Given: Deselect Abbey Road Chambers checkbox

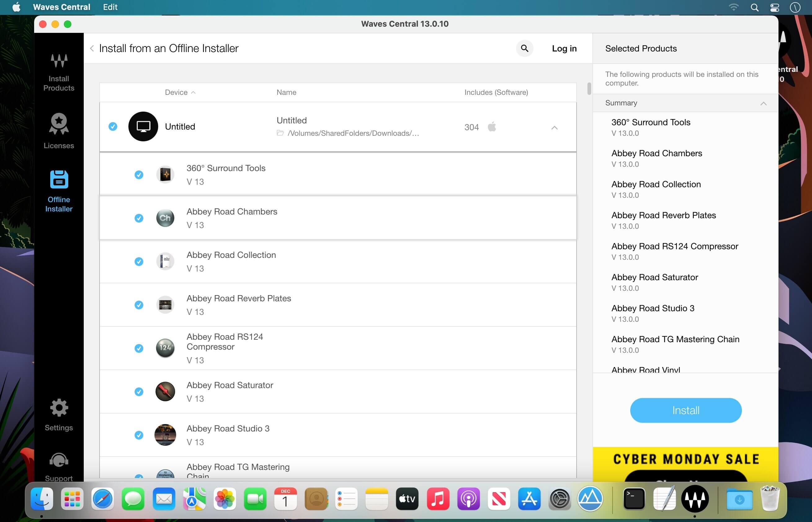Looking at the screenshot, I should click(139, 218).
